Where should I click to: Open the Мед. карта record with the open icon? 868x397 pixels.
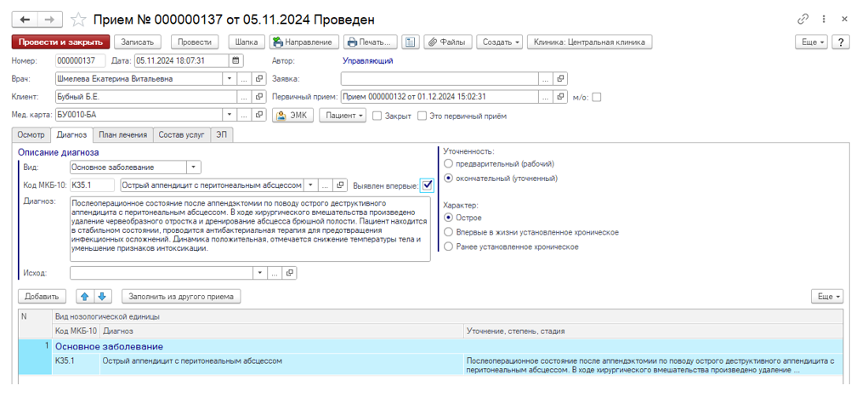[259, 115]
